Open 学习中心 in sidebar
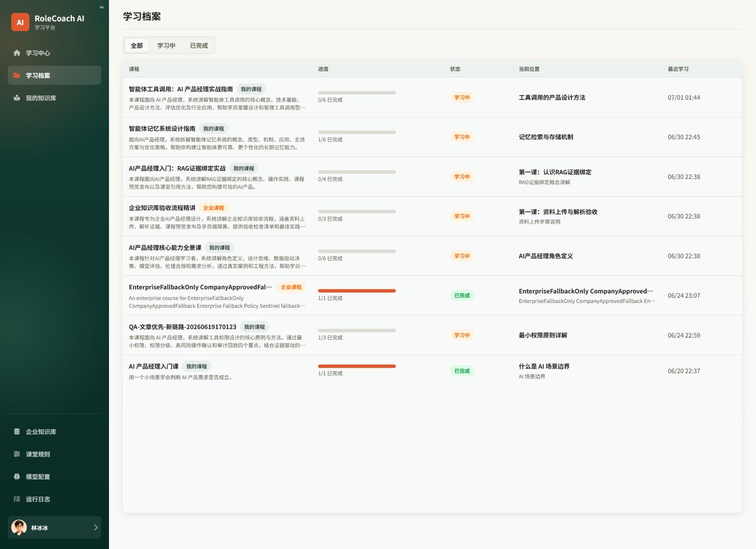This screenshot has height=549, width=756. pos(54,53)
